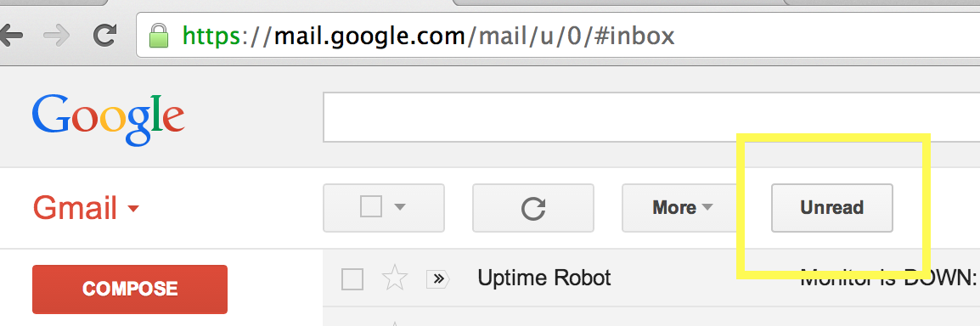Screen dimensions: 980x326
Task: Expand the select dropdown arrow beside checkbox
Action: [400, 206]
